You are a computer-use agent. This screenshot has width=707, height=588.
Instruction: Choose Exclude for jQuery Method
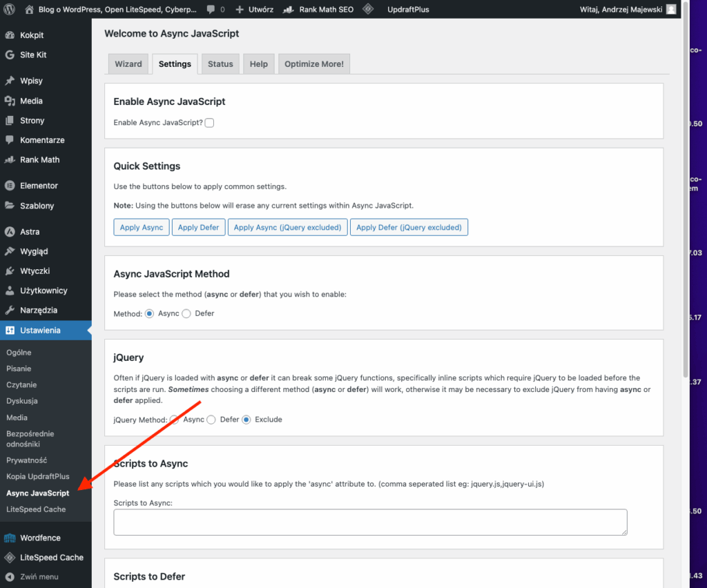point(246,420)
